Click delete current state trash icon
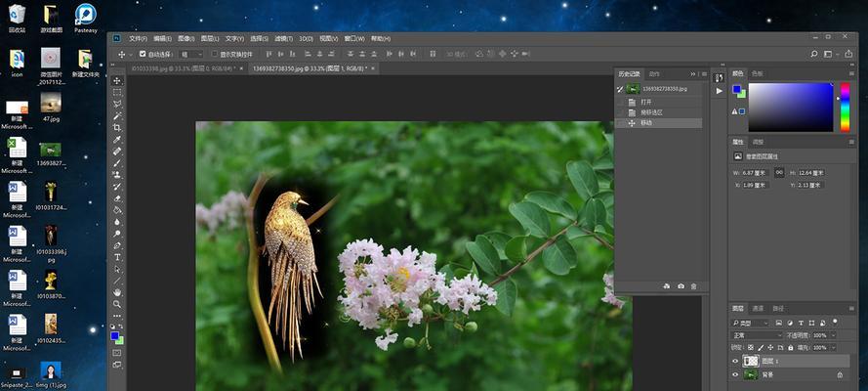The image size is (868, 391). [693, 286]
